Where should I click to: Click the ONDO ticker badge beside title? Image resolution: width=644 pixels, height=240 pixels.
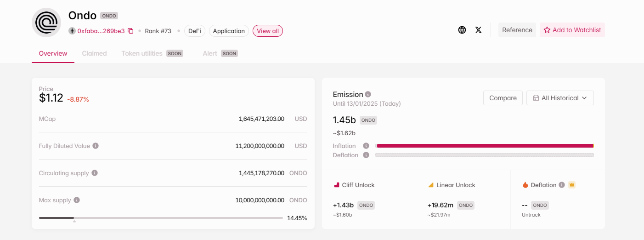click(x=109, y=16)
